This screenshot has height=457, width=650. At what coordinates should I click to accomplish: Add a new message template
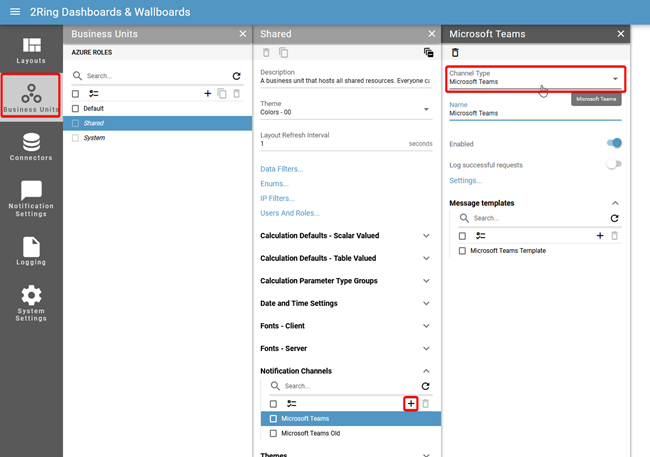[600, 236]
